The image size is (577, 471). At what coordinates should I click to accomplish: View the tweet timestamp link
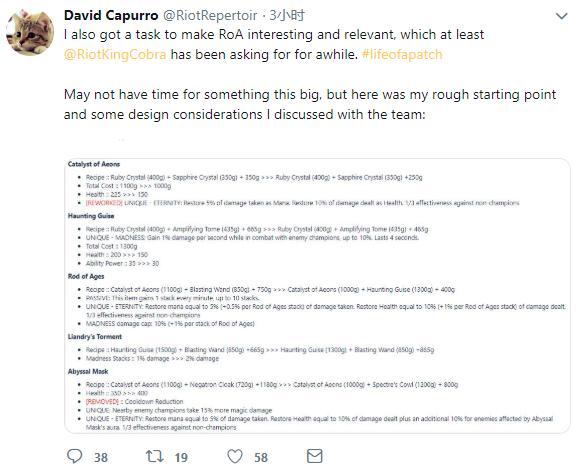(x=287, y=15)
